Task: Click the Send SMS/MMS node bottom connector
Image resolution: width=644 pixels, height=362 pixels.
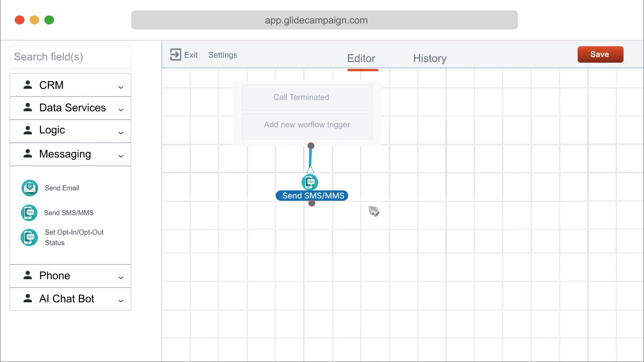Action: click(312, 203)
